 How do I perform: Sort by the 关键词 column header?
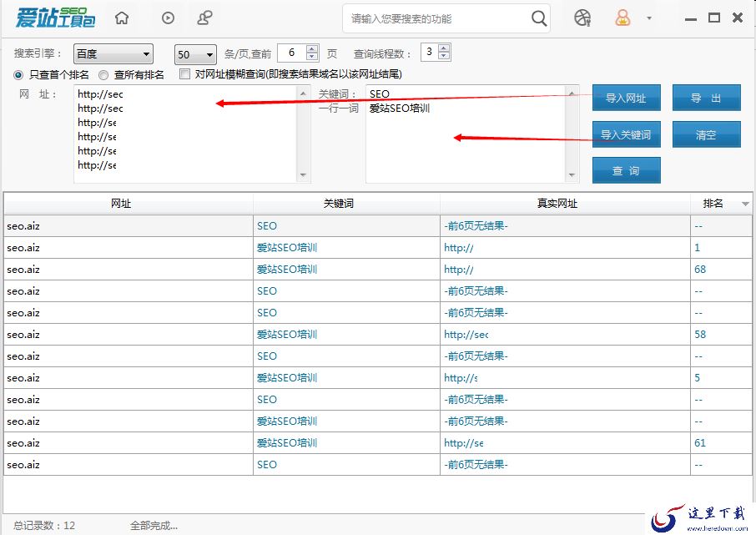346,204
